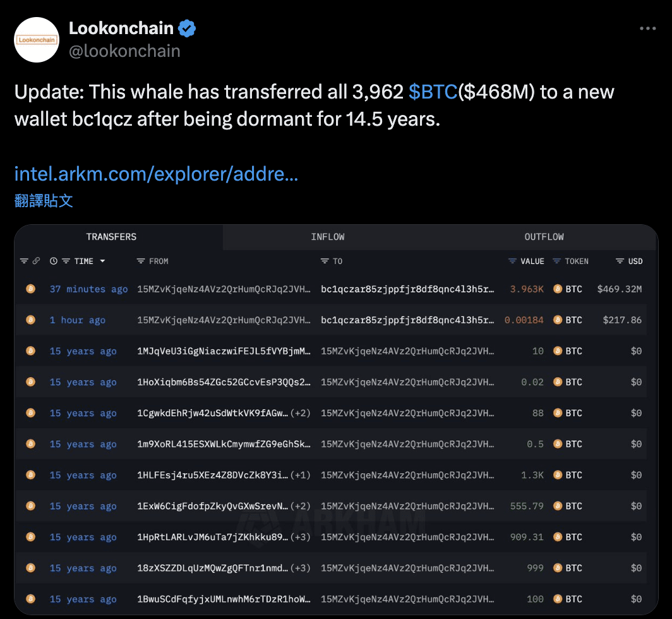The width and height of the screenshot is (672, 619).
Task: Click the filter icon beside TO column
Action: [x=325, y=261]
